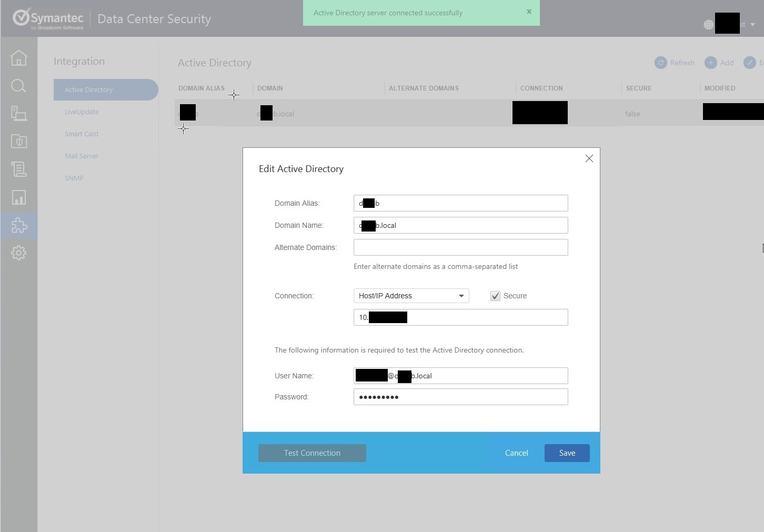Open the user account dropdown arrow
The width and height of the screenshot is (764, 532).
point(752,25)
